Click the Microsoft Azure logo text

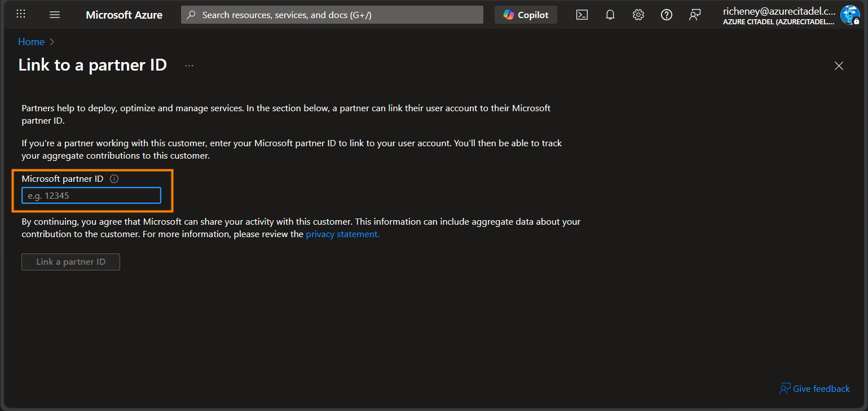tap(124, 15)
